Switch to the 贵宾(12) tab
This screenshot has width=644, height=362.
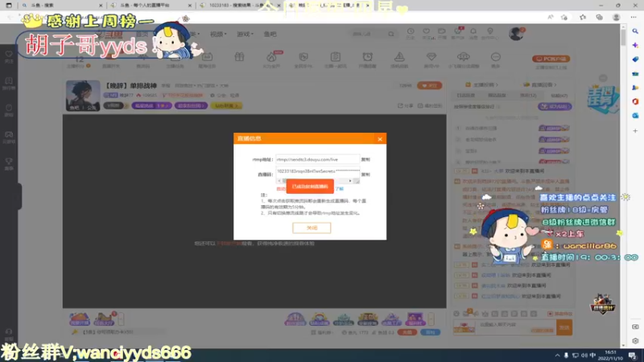(x=528, y=95)
